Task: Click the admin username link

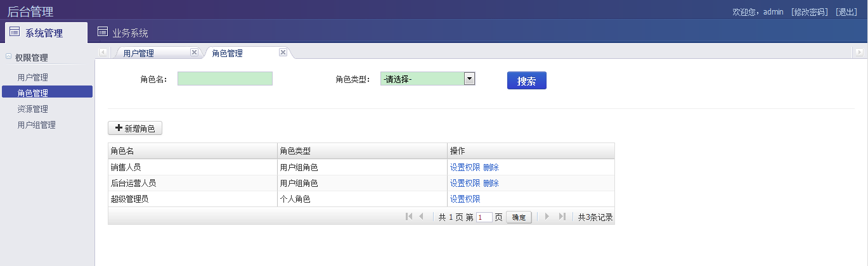Action: coord(773,12)
